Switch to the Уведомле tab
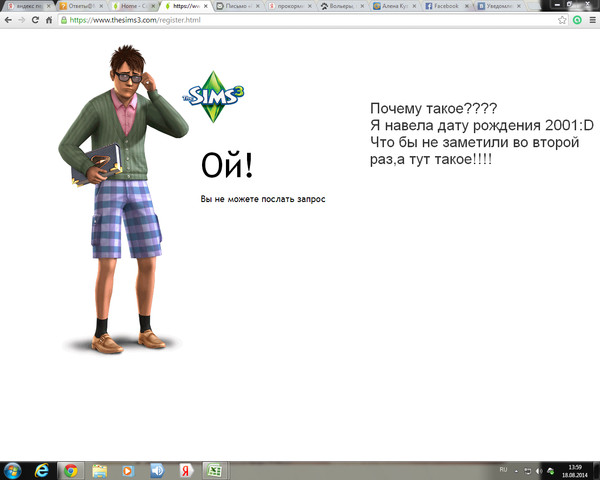Viewport: 600px width, 480px height. (x=498, y=6)
